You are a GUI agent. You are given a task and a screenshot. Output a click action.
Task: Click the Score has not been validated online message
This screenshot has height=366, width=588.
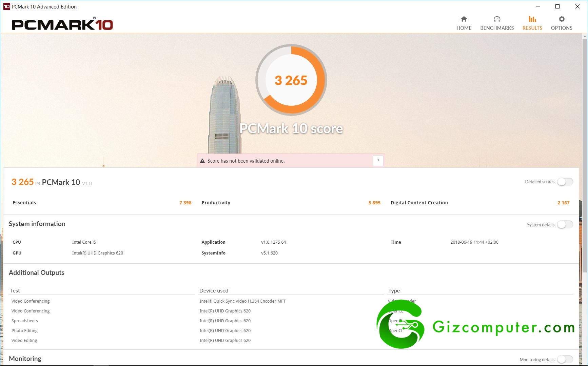pyautogui.click(x=246, y=161)
